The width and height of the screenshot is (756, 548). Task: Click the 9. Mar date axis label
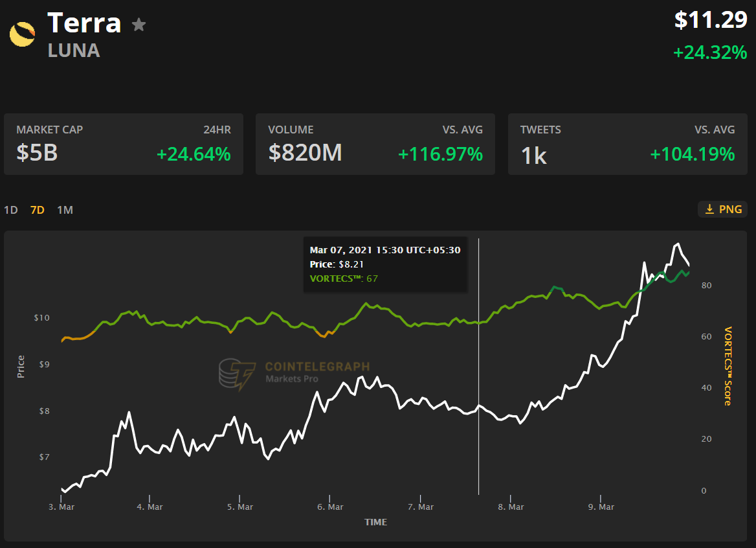click(x=601, y=507)
